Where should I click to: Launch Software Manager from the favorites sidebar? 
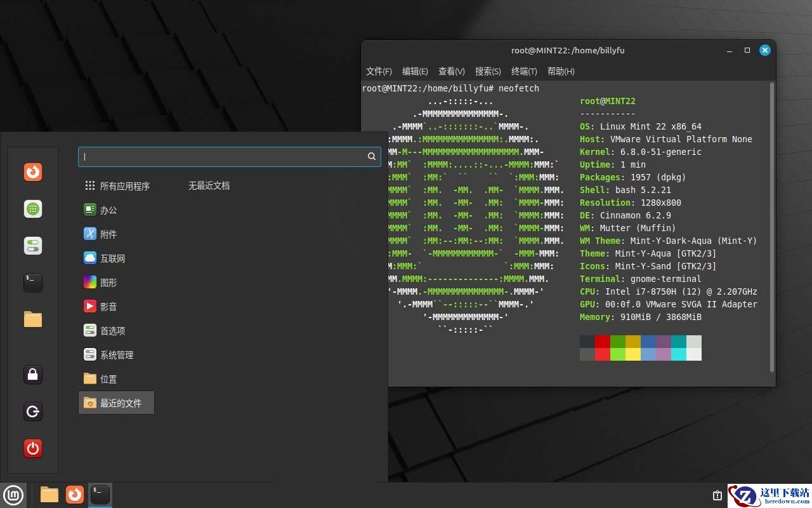(33, 209)
